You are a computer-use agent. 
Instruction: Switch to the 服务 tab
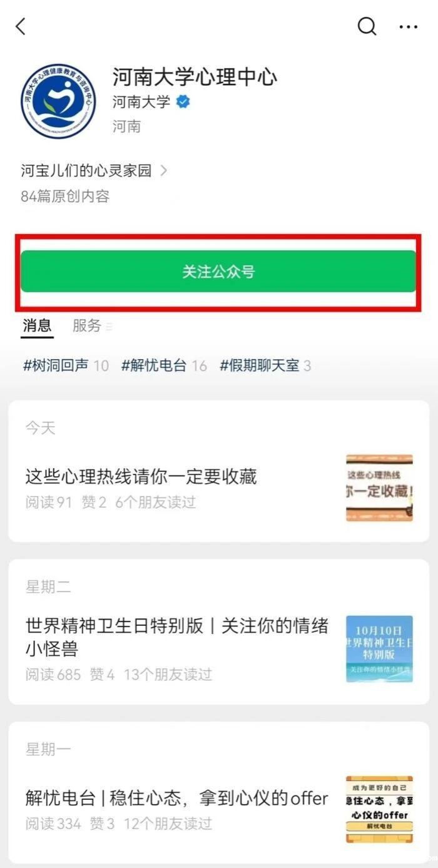tap(86, 325)
